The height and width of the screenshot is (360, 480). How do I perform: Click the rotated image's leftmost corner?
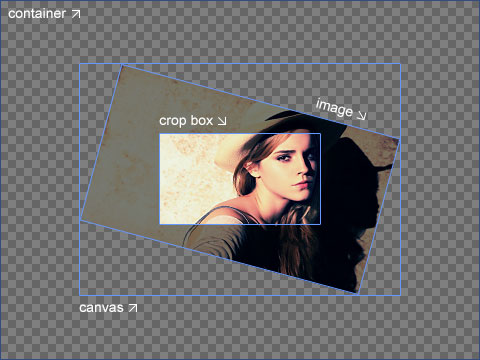tap(81, 219)
